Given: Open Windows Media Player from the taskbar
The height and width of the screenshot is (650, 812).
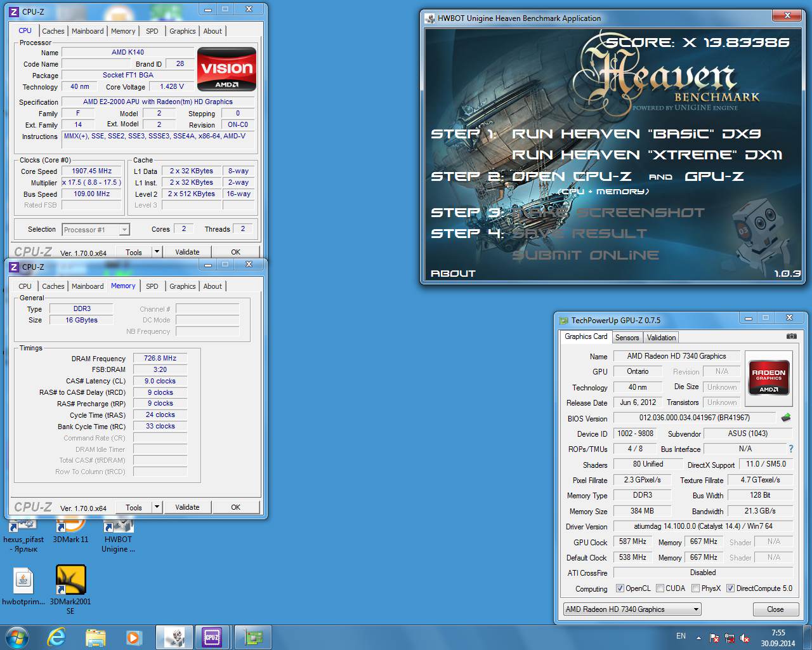Looking at the screenshot, I should click(134, 637).
